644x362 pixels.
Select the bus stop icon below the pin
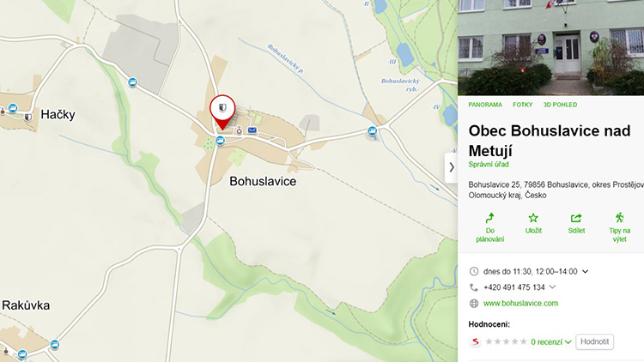[x=220, y=142]
